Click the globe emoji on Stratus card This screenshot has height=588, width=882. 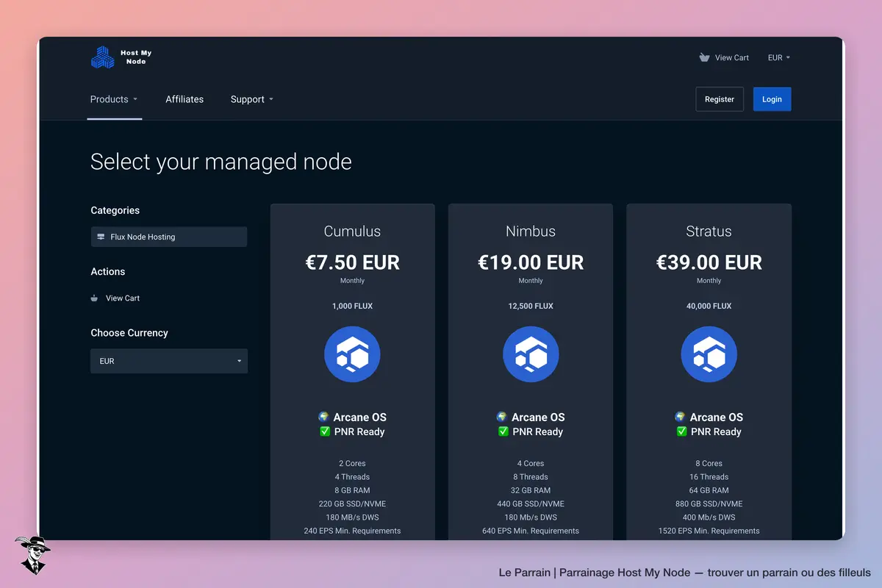tap(680, 417)
